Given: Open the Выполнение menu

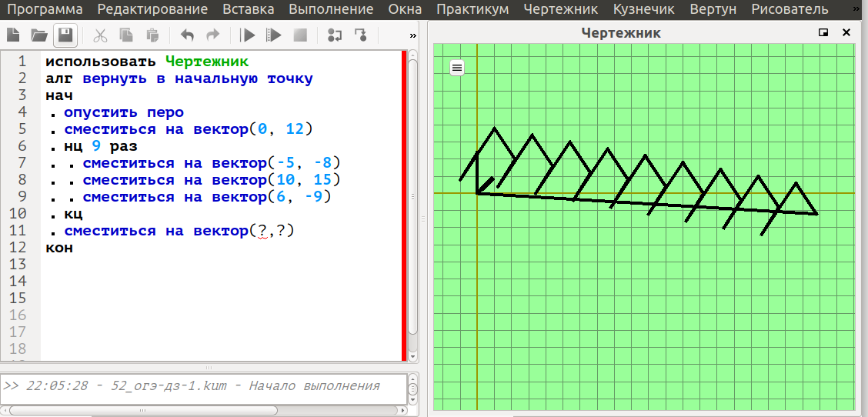Looking at the screenshot, I should (x=331, y=9).
